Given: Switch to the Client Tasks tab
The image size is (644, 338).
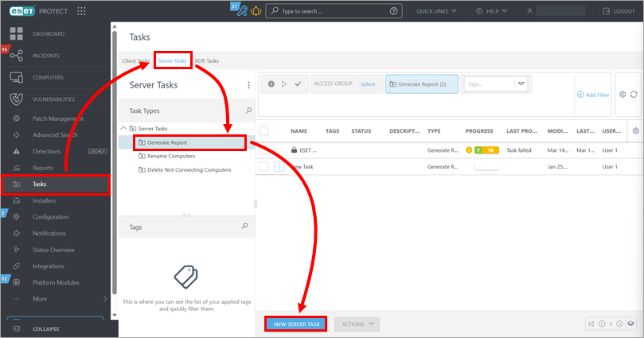Looking at the screenshot, I should 135,60.
